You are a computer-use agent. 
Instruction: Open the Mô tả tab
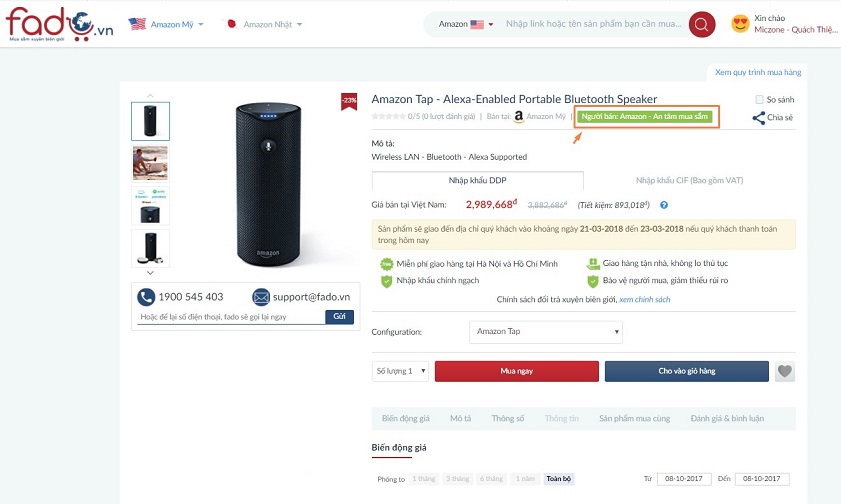461,418
